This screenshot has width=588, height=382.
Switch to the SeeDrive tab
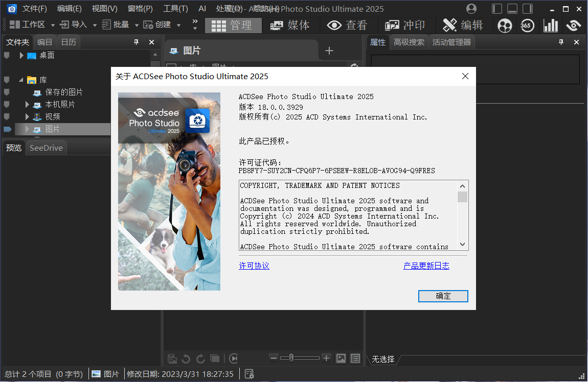pos(46,148)
